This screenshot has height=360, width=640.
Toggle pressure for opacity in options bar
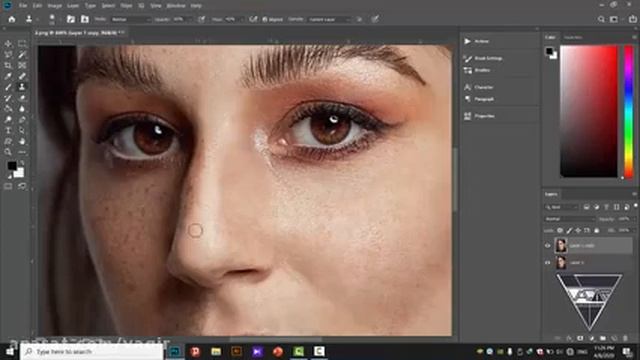click(x=202, y=19)
